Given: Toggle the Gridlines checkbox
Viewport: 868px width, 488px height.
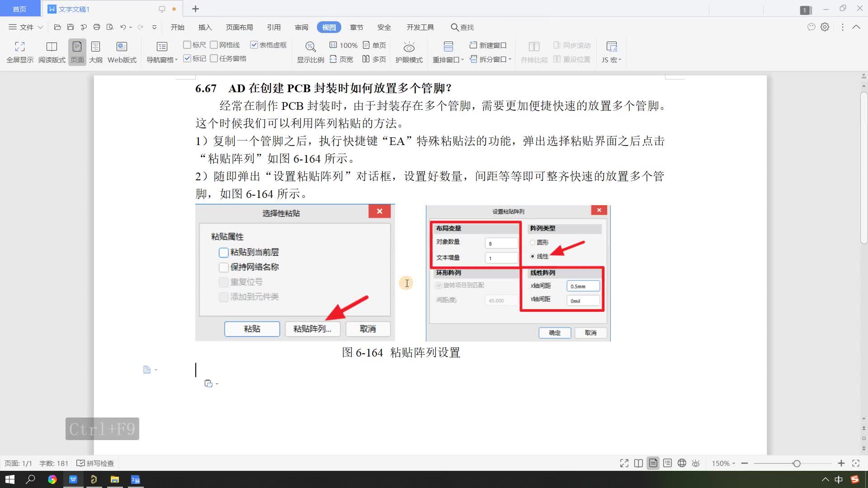Looking at the screenshot, I should tap(214, 45).
